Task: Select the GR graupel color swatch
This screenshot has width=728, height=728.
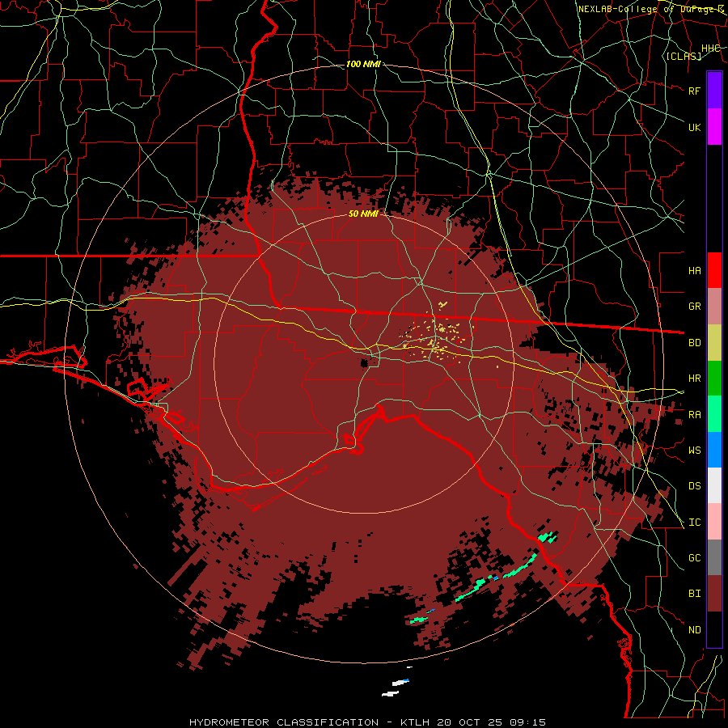Action: [714, 307]
